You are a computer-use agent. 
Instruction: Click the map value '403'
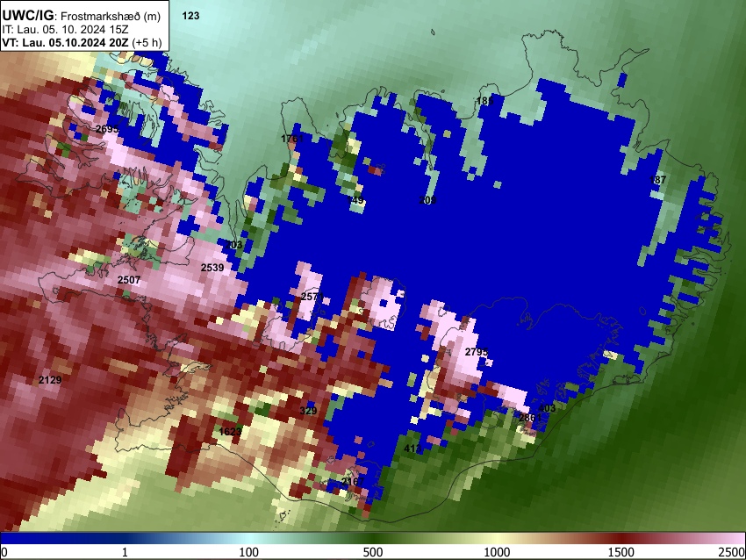[x=546, y=408]
